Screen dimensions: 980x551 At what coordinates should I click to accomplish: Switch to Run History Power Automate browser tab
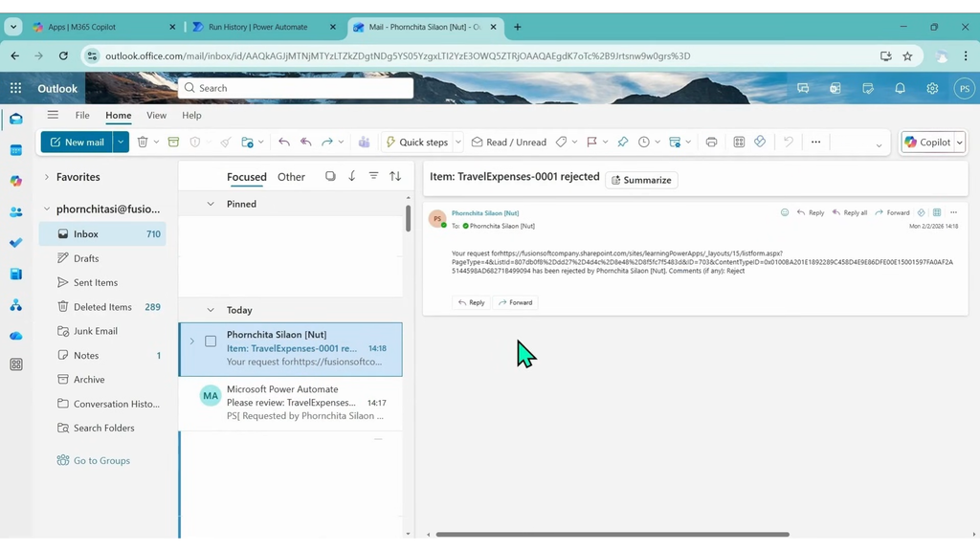point(258,27)
